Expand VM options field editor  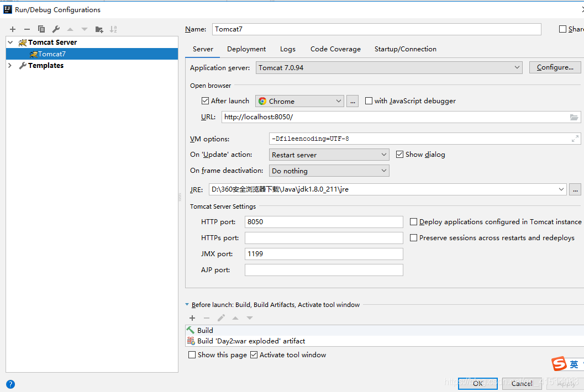pyautogui.click(x=575, y=139)
